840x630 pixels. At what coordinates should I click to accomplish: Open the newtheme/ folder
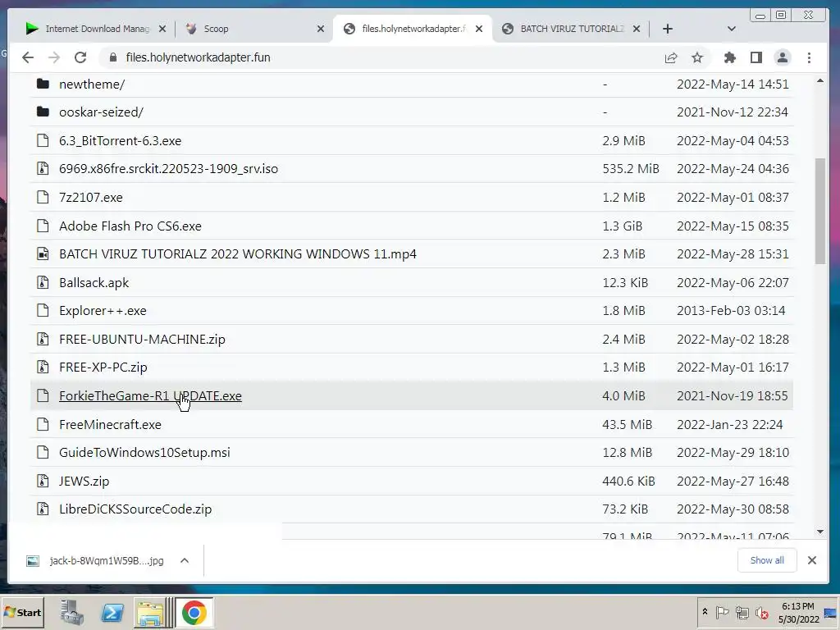pyautogui.click(x=92, y=84)
